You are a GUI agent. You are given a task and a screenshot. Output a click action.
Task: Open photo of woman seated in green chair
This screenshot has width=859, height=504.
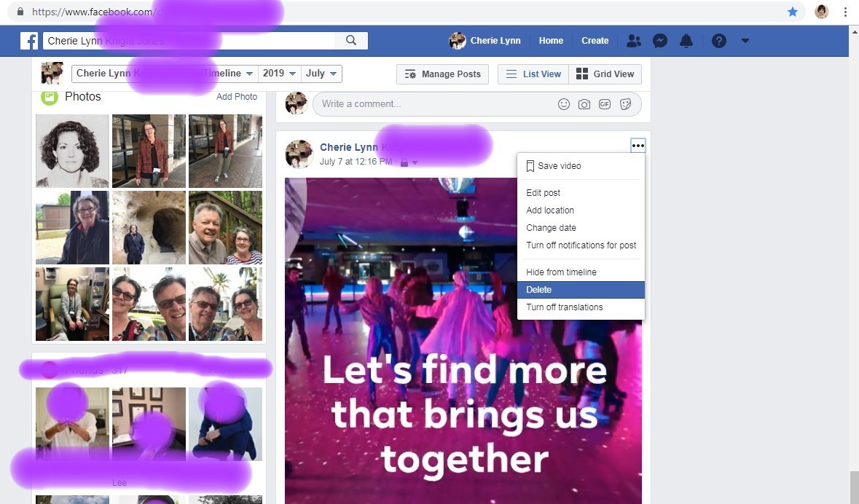[72, 304]
